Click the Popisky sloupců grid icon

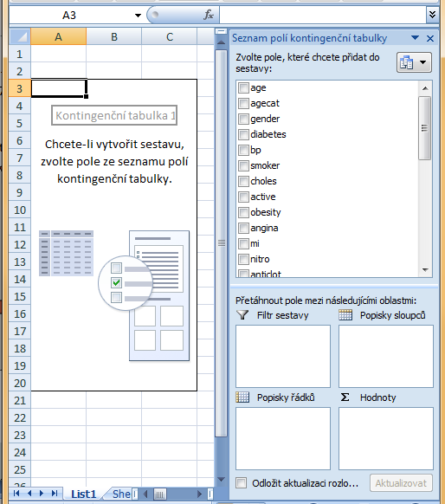(345, 314)
